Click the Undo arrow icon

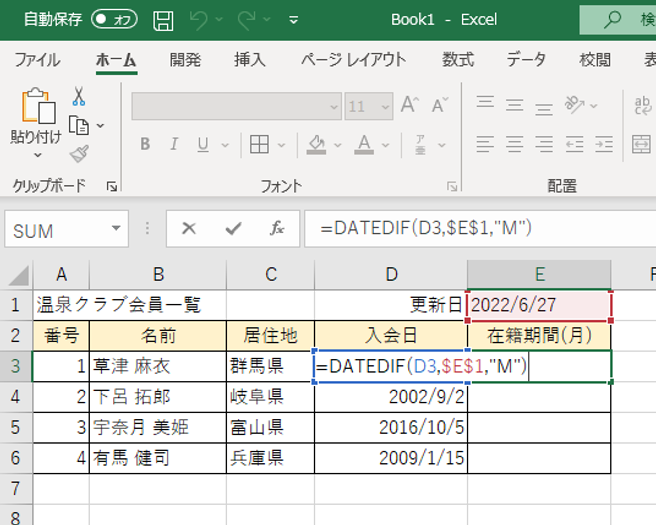[x=199, y=20]
